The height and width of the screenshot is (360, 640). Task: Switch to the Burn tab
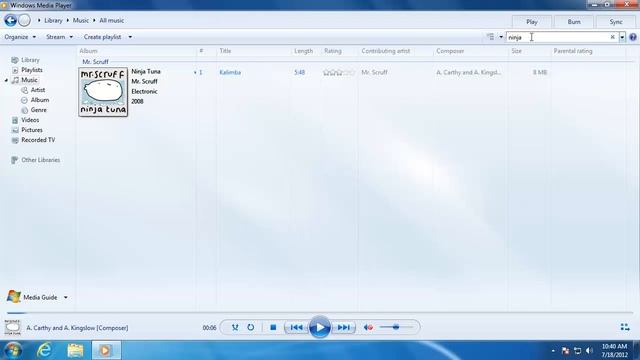click(574, 22)
